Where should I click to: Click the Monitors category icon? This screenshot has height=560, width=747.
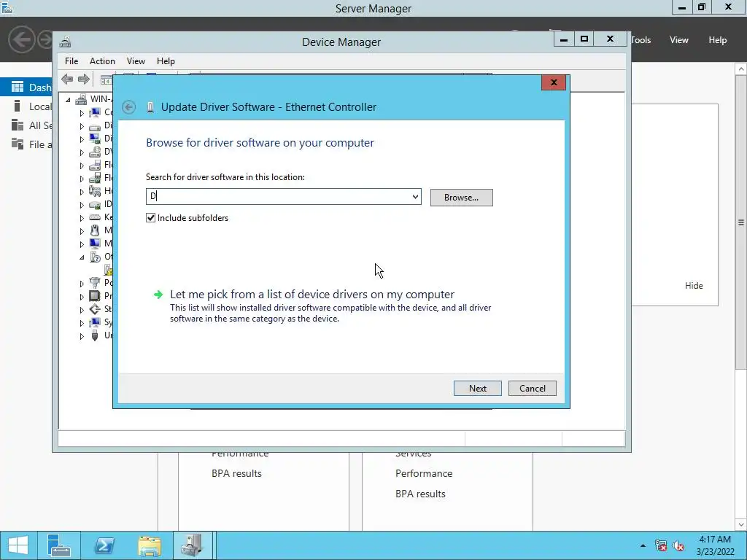[95, 244]
